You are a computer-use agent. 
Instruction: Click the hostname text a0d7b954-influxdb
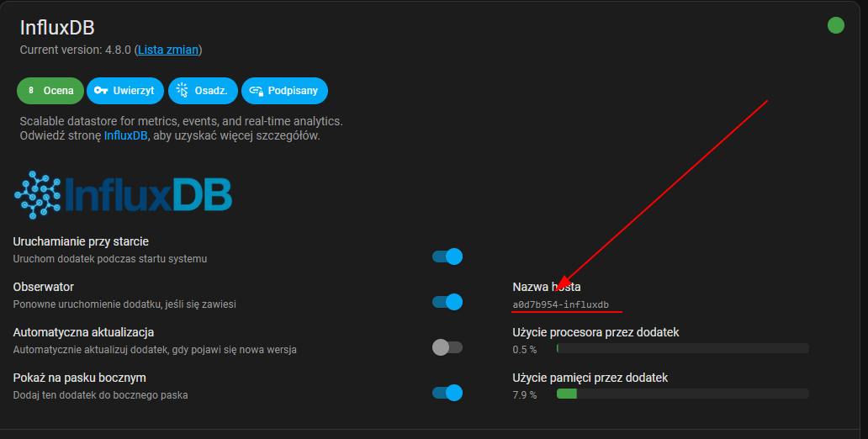coord(561,304)
